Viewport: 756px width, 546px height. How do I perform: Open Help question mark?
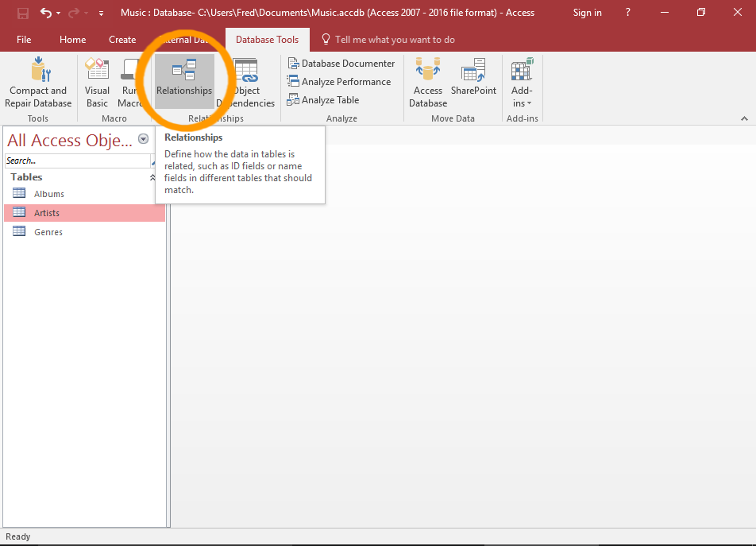pos(627,13)
